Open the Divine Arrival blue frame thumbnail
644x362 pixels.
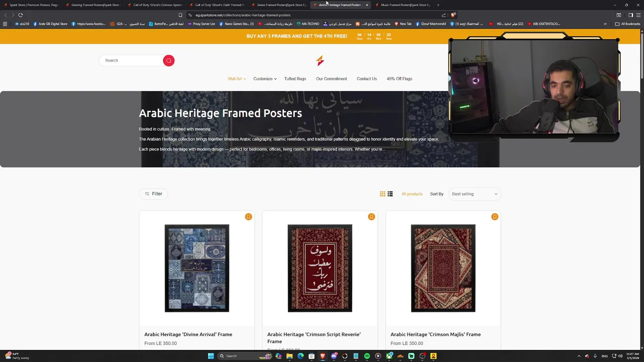(x=197, y=268)
